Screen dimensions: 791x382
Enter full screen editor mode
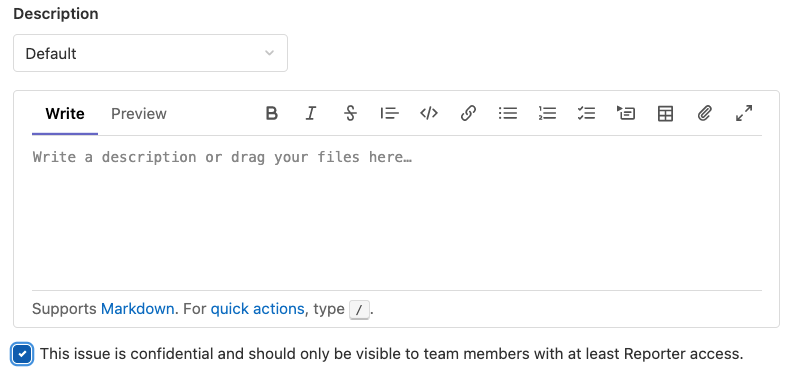coord(744,114)
